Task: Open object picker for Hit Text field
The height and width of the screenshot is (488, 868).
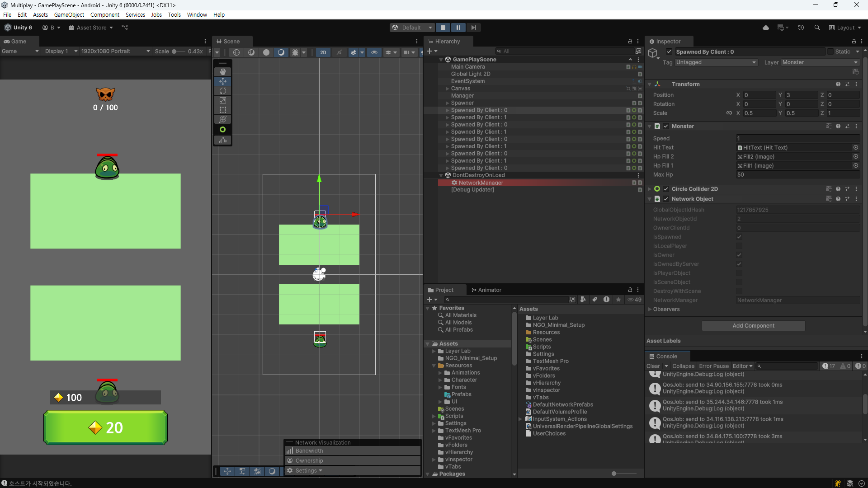Action: pos(856,148)
